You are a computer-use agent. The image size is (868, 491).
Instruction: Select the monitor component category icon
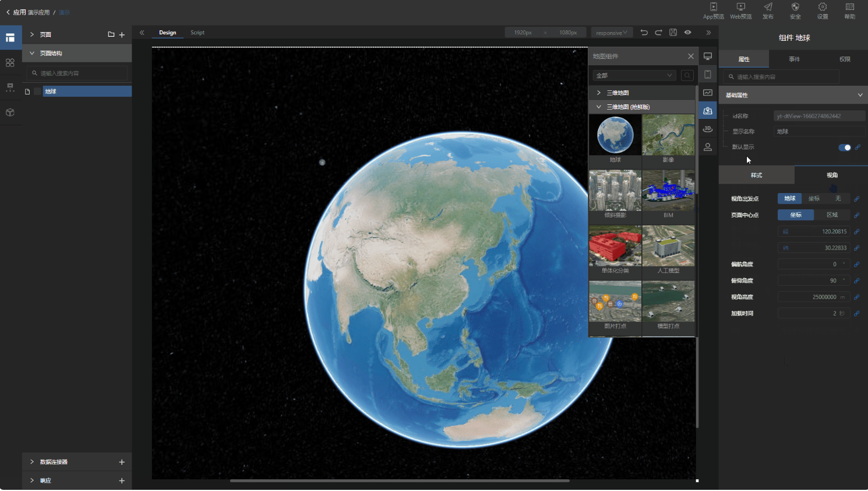(x=708, y=57)
